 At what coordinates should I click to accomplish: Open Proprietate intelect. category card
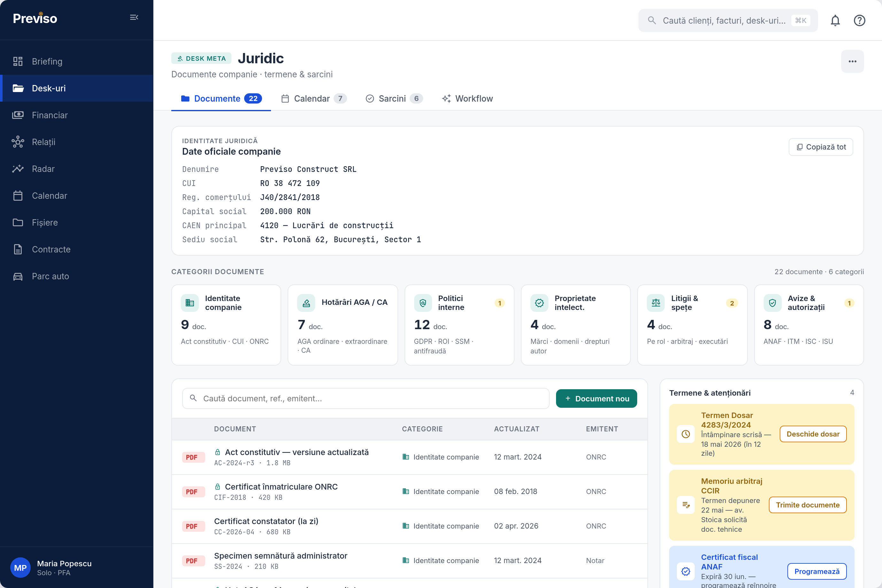(576, 325)
